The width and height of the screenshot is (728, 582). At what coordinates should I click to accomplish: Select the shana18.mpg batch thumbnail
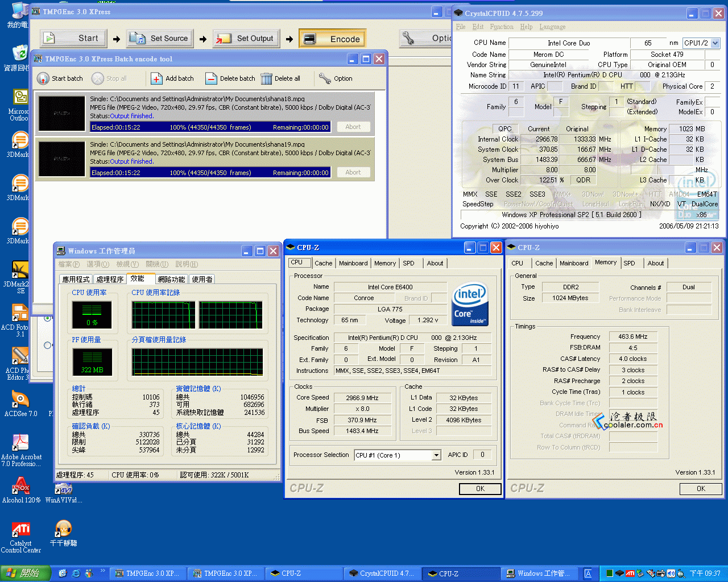62,113
